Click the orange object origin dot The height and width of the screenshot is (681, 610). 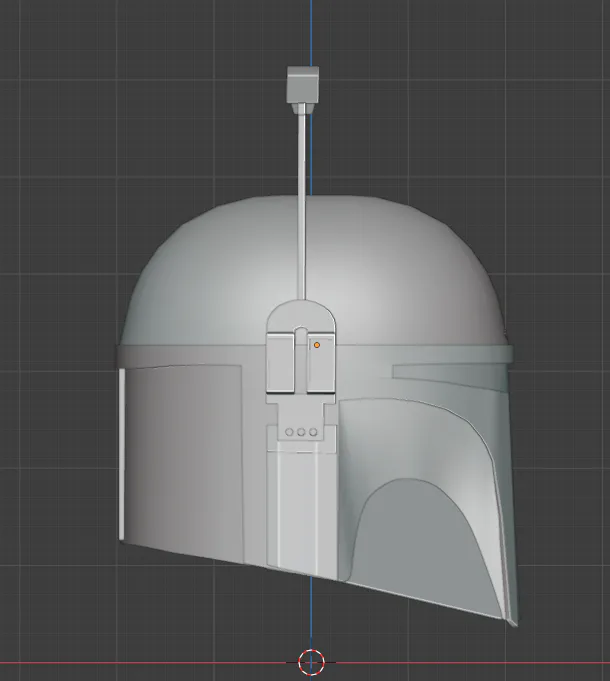point(317,345)
